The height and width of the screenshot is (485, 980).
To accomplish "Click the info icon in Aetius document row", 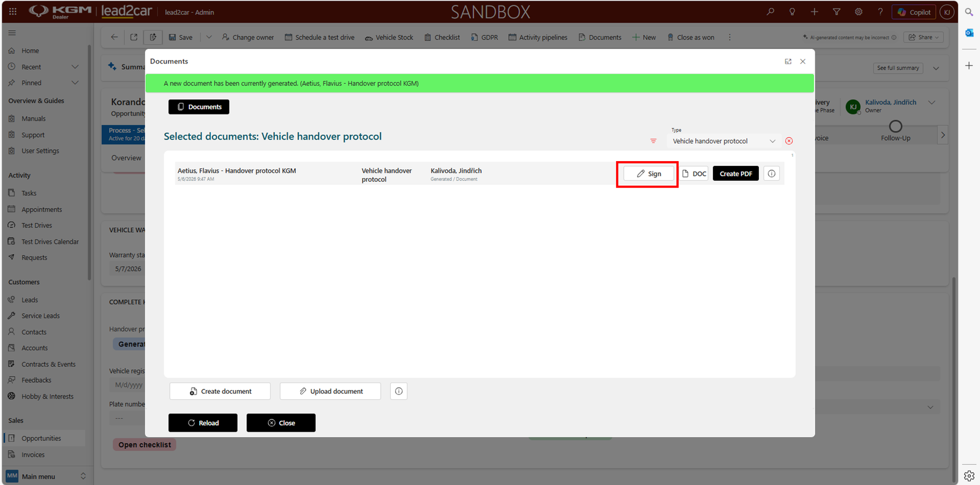I will 772,174.
